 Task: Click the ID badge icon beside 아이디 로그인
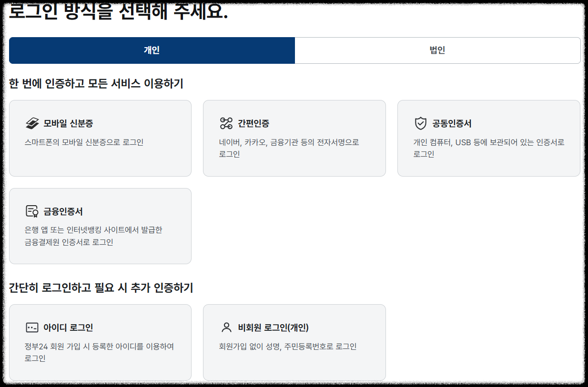click(32, 327)
